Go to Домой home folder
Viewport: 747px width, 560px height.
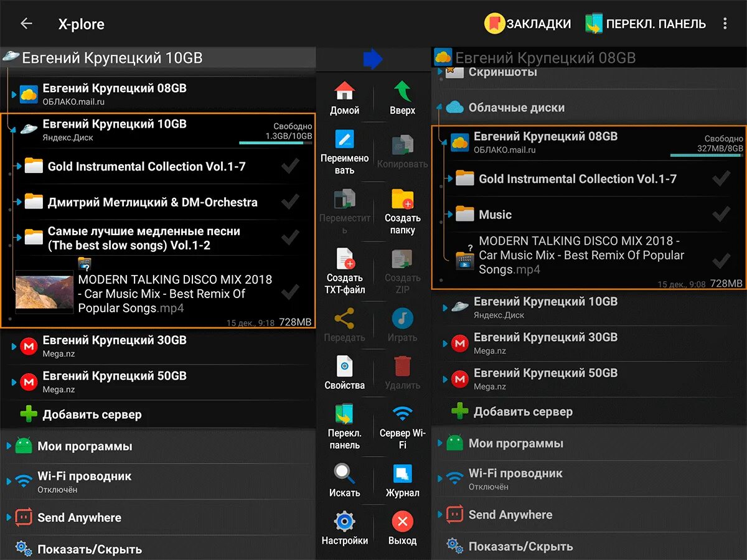click(344, 98)
